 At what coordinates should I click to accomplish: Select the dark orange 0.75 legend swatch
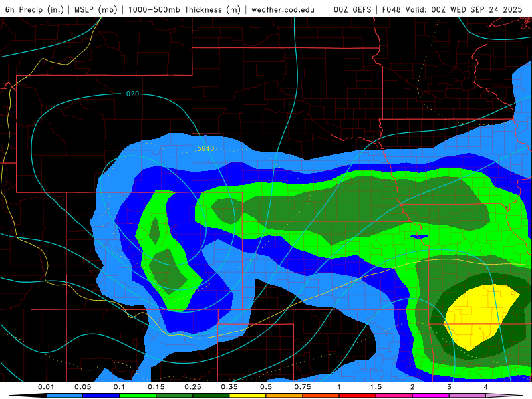click(321, 396)
